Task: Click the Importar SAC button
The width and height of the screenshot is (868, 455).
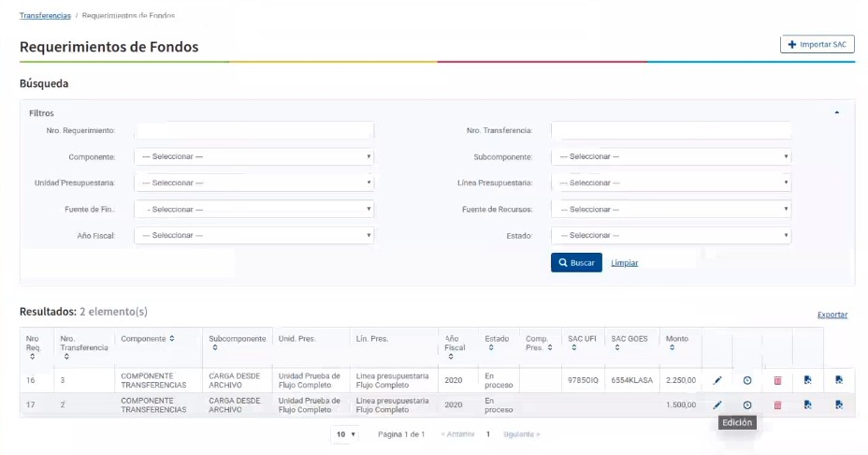Action: (x=817, y=44)
